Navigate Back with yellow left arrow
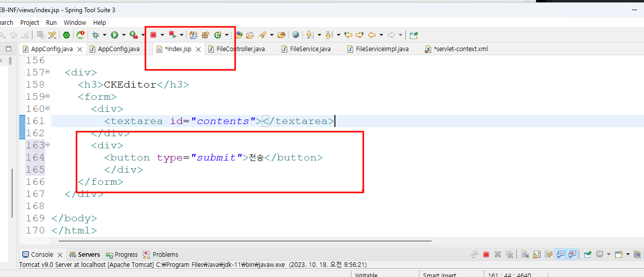Image resolution: width=644 pixels, height=277 pixels. (372, 35)
